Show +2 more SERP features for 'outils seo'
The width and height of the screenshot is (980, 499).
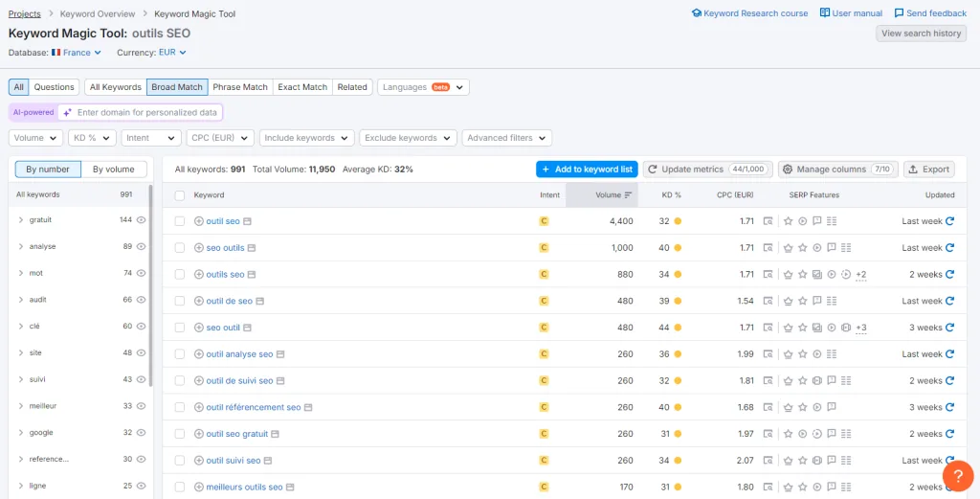click(x=860, y=275)
